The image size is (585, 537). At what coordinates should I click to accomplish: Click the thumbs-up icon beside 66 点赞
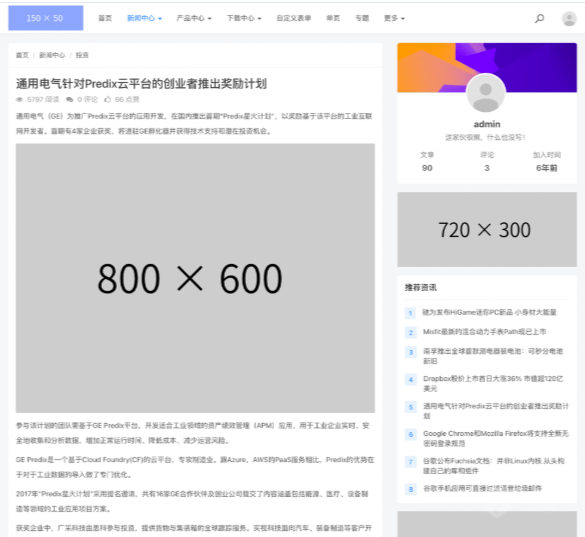coord(108,99)
